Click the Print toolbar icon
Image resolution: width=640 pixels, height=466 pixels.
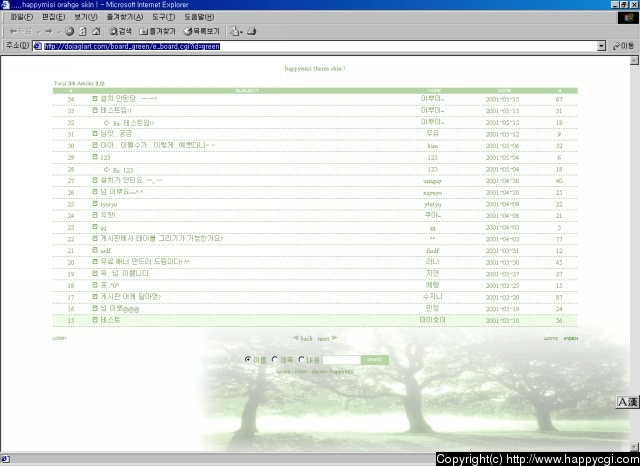click(x=251, y=31)
